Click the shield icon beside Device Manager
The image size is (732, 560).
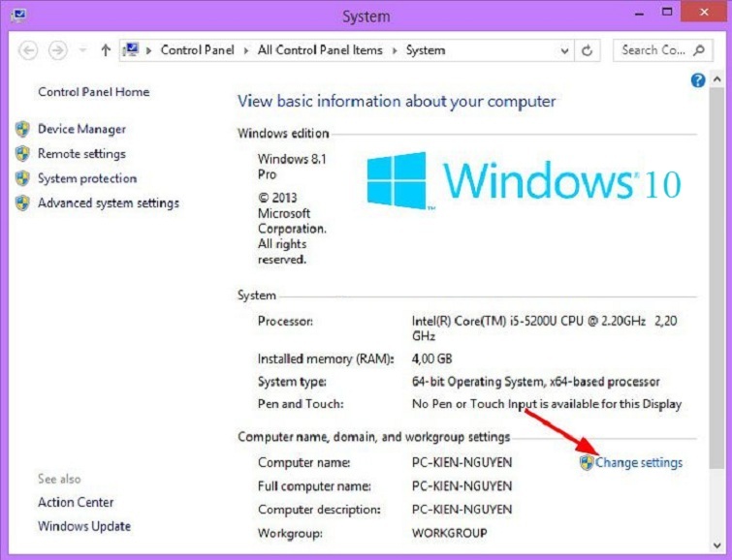(23, 129)
